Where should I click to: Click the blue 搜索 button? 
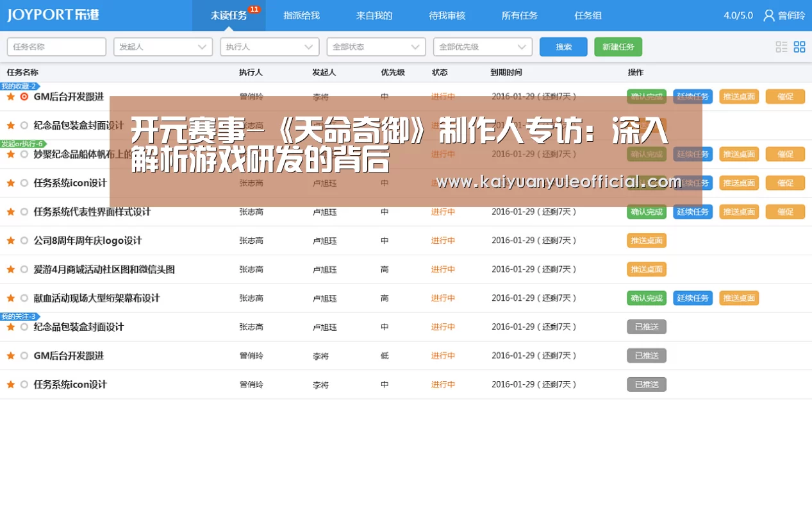click(x=563, y=47)
